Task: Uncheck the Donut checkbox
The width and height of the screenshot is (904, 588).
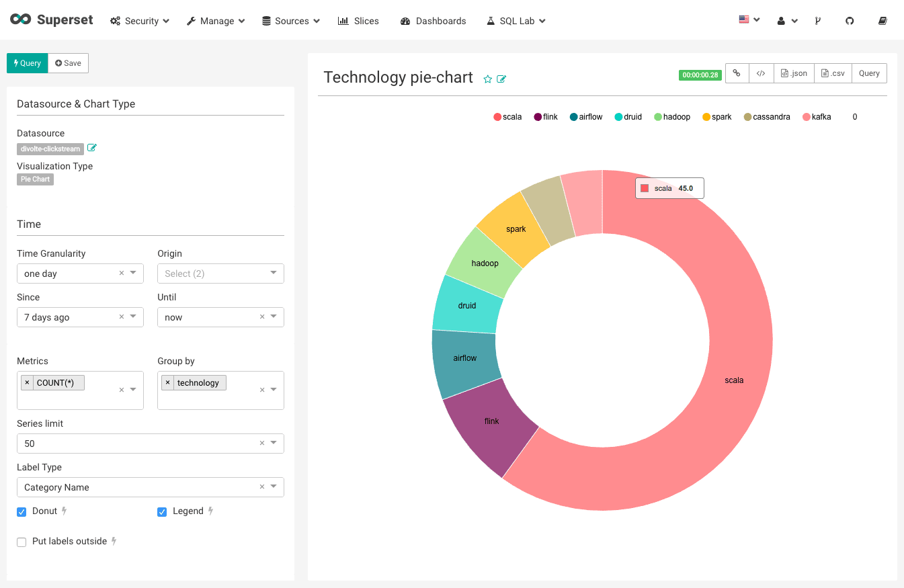Action: (x=22, y=512)
